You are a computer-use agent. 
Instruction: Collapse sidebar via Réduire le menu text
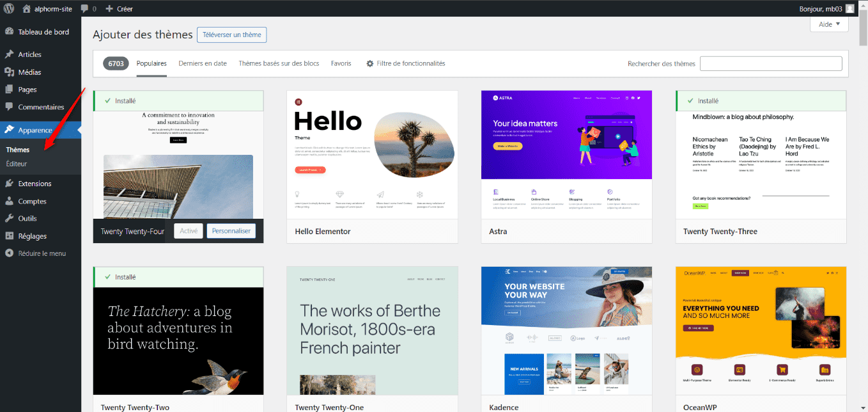click(x=42, y=253)
